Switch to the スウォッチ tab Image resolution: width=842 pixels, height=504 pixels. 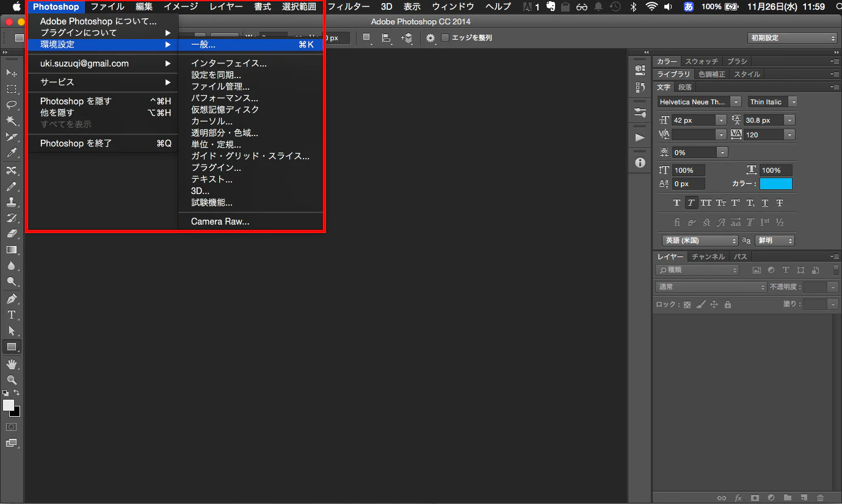[x=702, y=62]
